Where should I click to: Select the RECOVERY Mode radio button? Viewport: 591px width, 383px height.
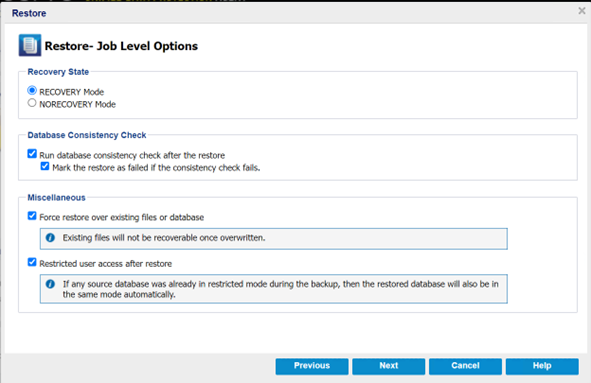[x=32, y=90]
